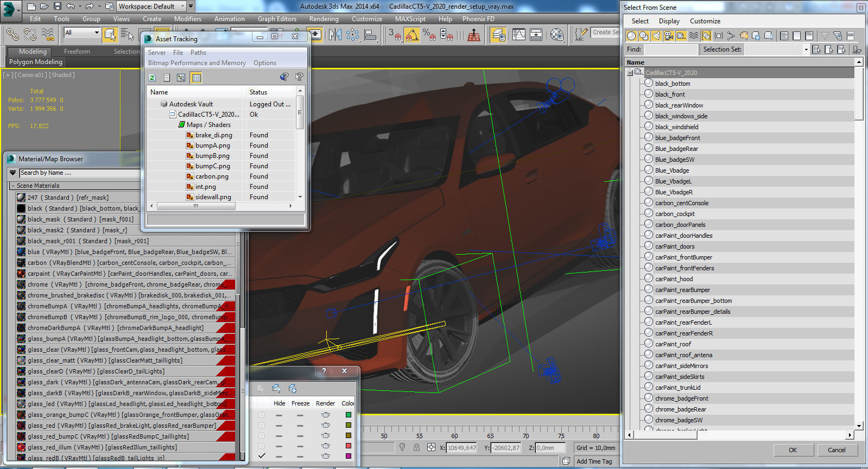The height and width of the screenshot is (469, 868).
Task: Collapse the CadillacCT5-V_2020 tree node
Action: 630,72
